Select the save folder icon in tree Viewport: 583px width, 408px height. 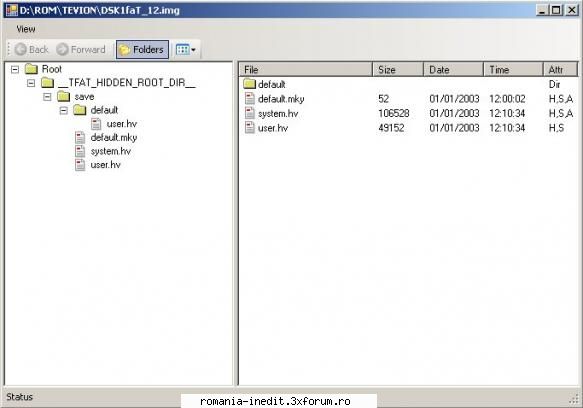(64, 96)
